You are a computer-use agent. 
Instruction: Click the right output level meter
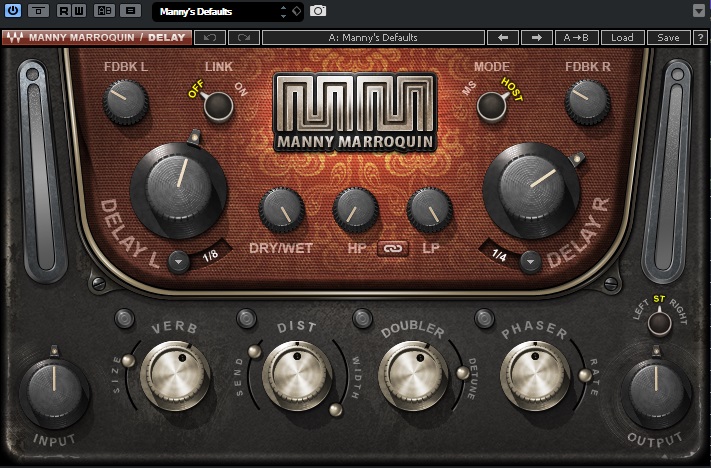pyautogui.click(x=668, y=177)
